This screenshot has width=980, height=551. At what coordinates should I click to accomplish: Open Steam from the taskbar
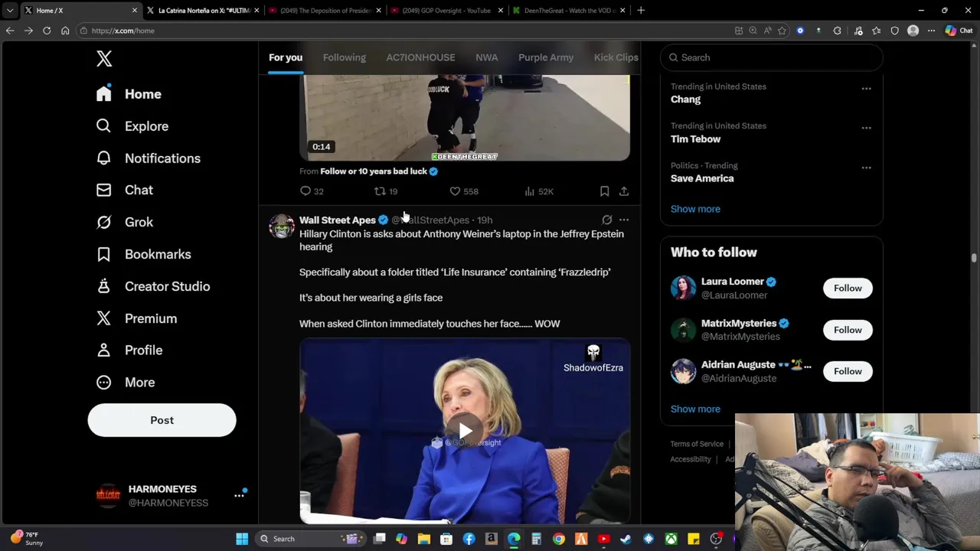[x=626, y=539]
